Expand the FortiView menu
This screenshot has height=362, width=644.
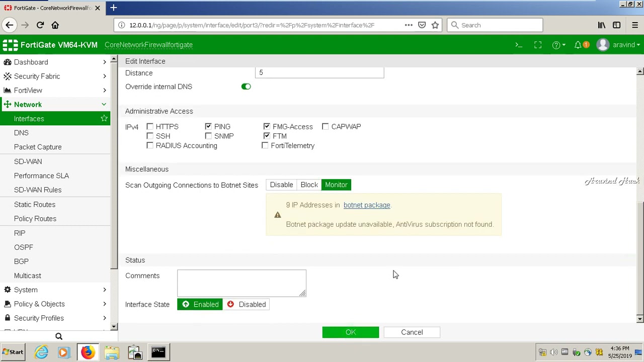pos(55,90)
